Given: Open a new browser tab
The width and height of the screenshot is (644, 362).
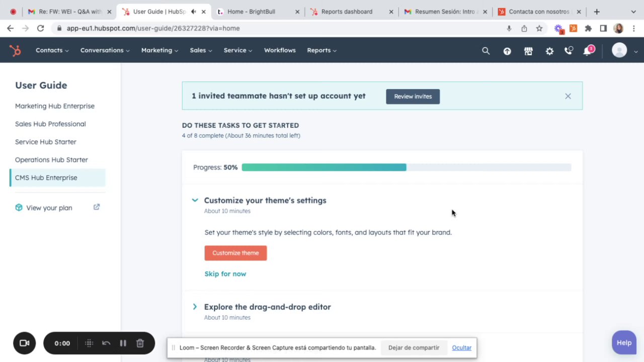Looking at the screenshot, I should click(x=597, y=12).
